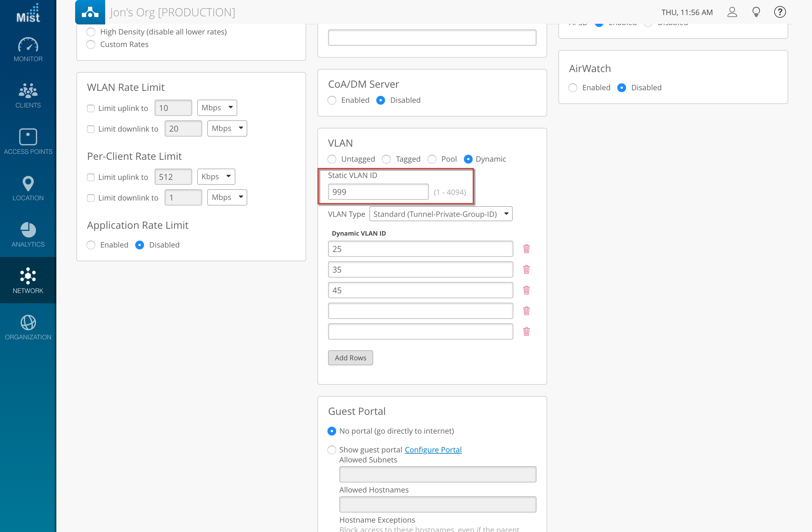The height and width of the screenshot is (532, 812).
Task: Click the help question mark icon
Action: point(779,12)
